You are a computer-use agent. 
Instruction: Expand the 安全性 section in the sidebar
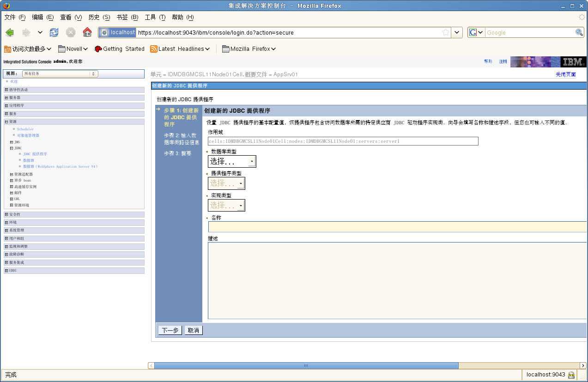pos(6,214)
